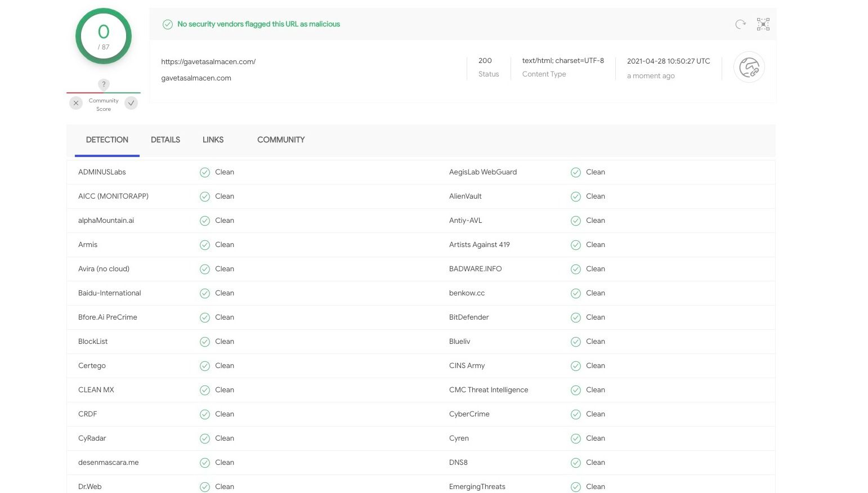Click the Community Score label

tap(104, 105)
